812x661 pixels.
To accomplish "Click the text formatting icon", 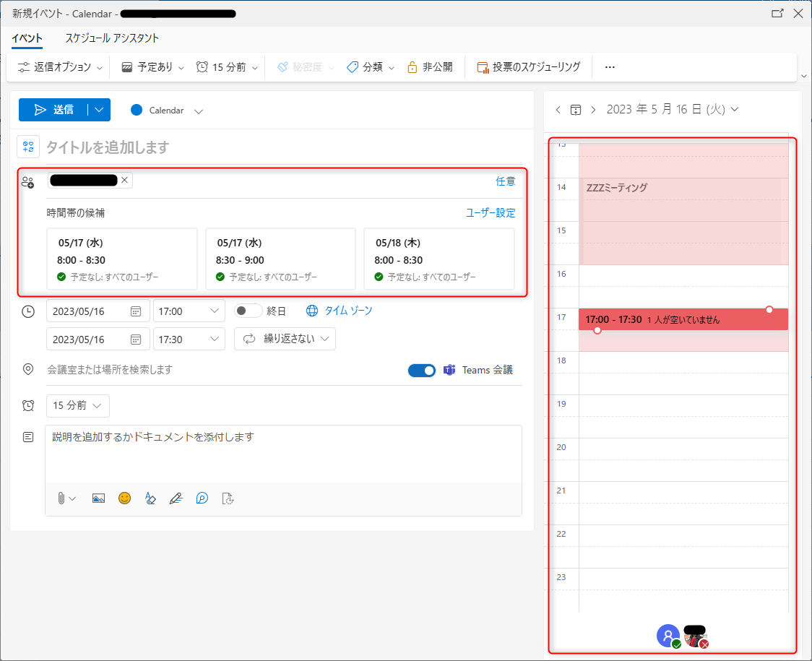I will tap(150, 498).
